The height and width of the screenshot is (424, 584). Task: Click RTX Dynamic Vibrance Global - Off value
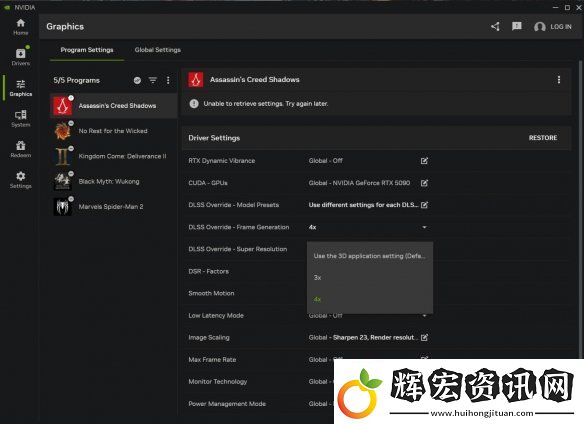326,161
